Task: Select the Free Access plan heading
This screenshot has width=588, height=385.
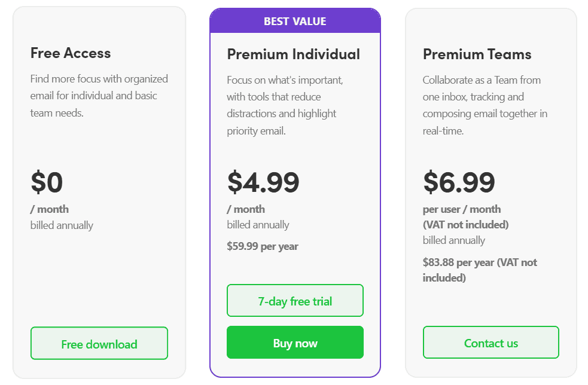Action: click(71, 53)
